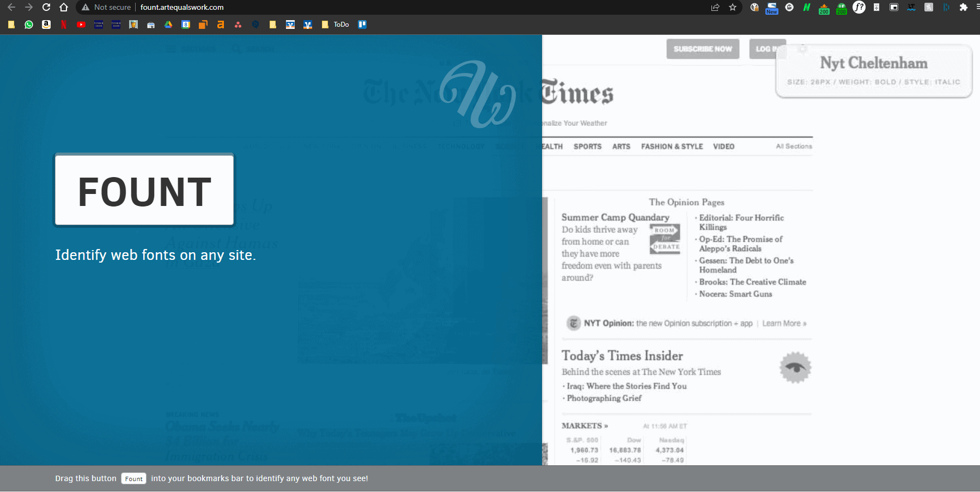This screenshot has height=492, width=980.
Task: Click the large FOUNT button
Action: click(144, 190)
